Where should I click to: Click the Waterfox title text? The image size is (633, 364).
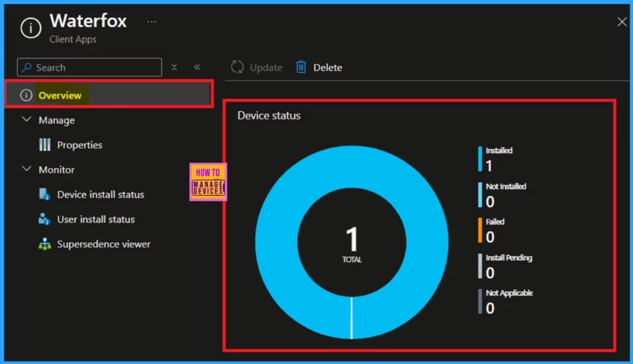[88, 20]
